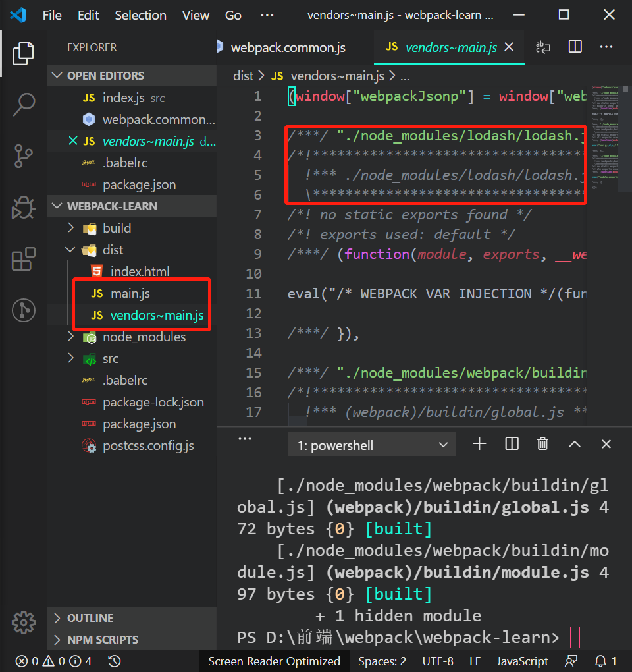Open the history clock icon in status bar
This screenshot has width=632, height=672.
pos(115,661)
